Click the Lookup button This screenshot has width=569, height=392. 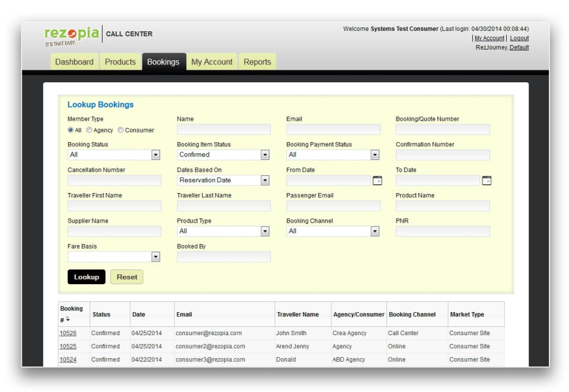(x=87, y=277)
